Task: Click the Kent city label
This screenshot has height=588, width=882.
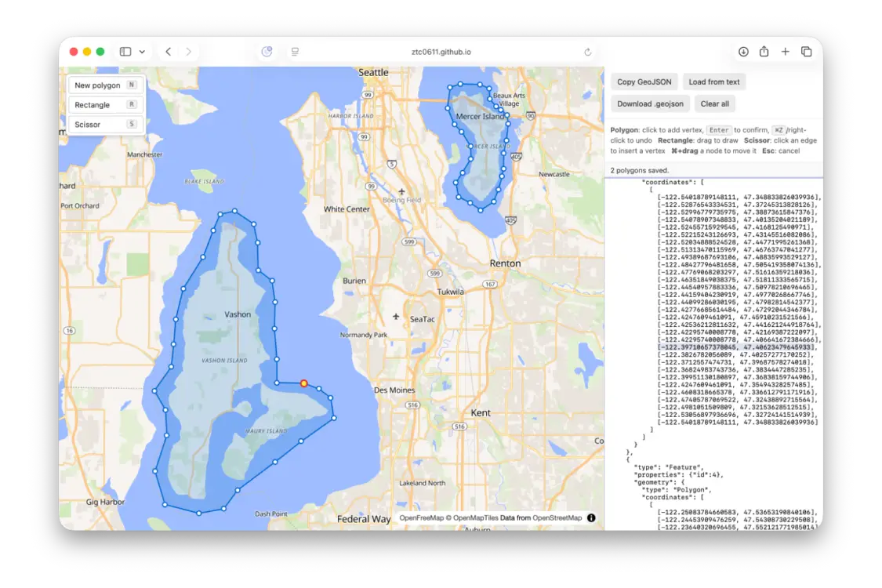Action: [481, 413]
